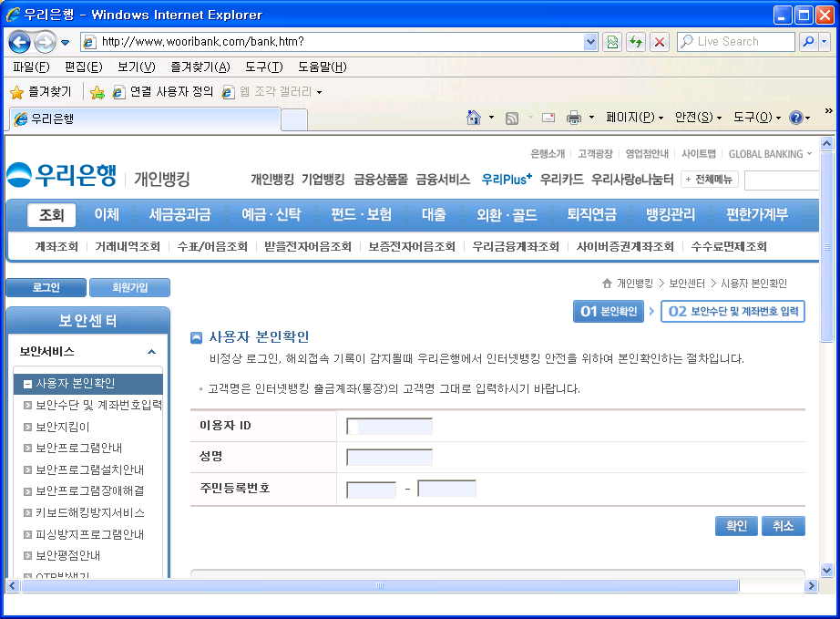The width and height of the screenshot is (840, 619).
Task: Select the 우리은행 browser tab
Action: pos(145,119)
